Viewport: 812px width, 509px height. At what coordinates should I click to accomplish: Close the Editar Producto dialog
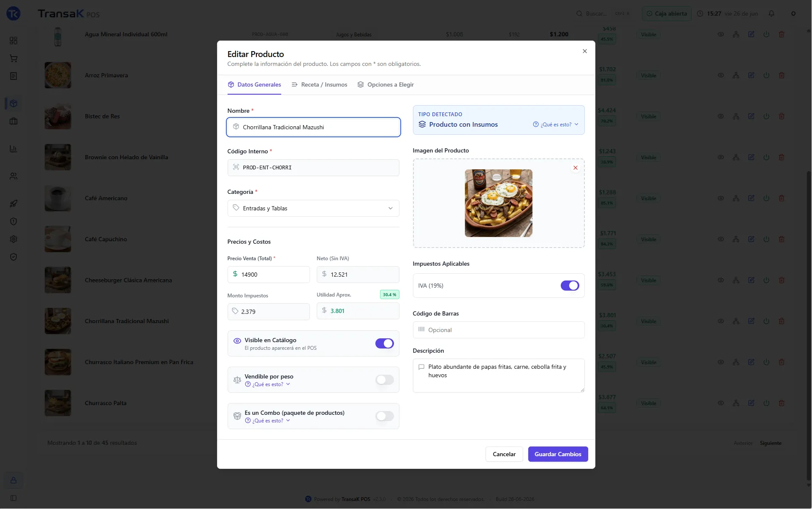pyautogui.click(x=585, y=51)
